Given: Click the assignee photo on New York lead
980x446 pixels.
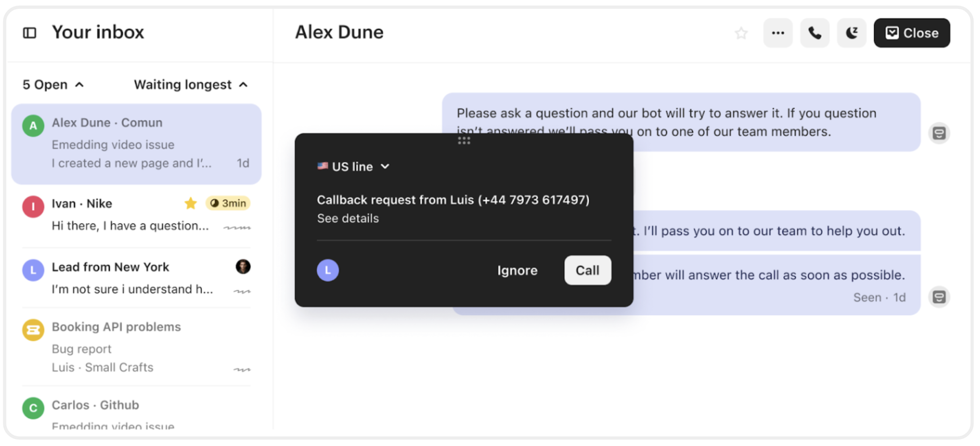Looking at the screenshot, I should click(243, 267).
